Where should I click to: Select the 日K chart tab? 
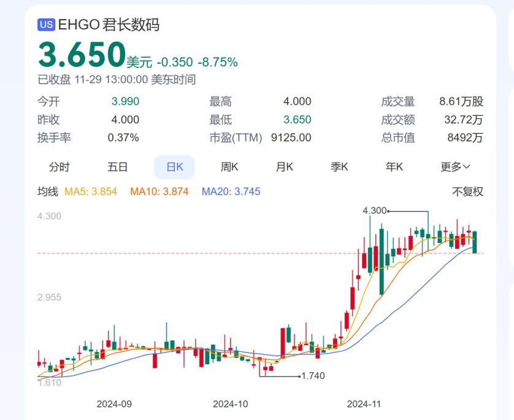pyautogui.click(x=174, y=167)
